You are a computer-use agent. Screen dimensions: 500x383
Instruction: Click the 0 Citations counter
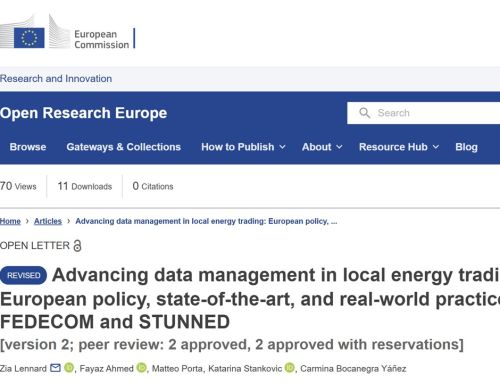pos(153,186)
